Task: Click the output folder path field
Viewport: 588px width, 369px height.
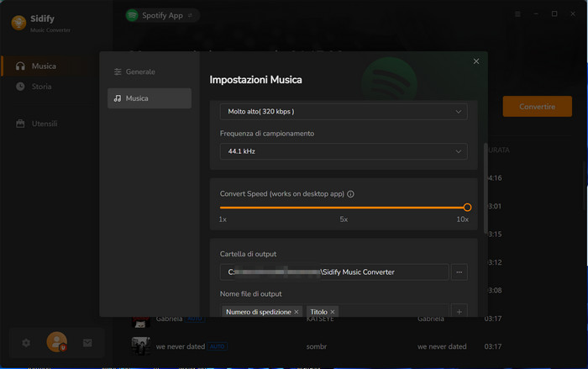Action: point(334,272)
